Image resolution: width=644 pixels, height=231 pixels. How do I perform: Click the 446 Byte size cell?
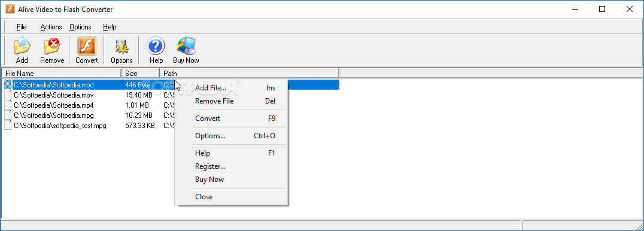(x=138, y=85)
